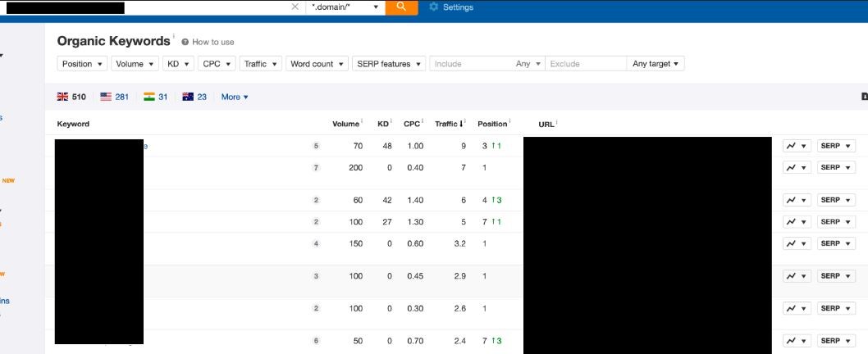Open the trend chart icon in first row
The width and height of the screenshot is (868, 354).
(795, 146)
